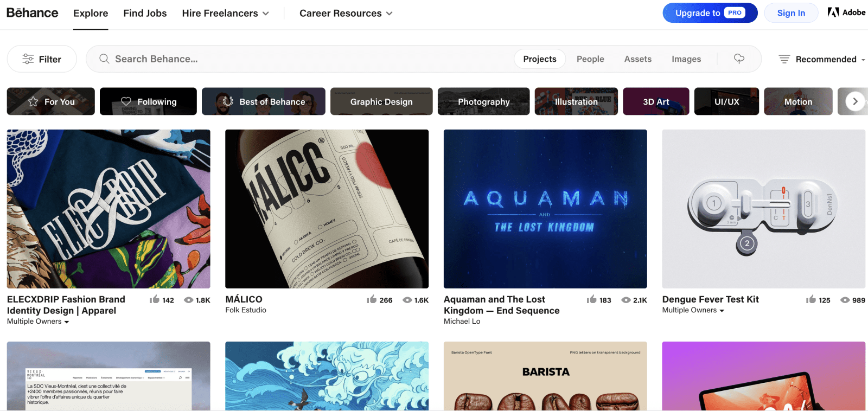Open the Recommended sort dropdown
This screenshot has width=868, height=411.
coord(821,59)
